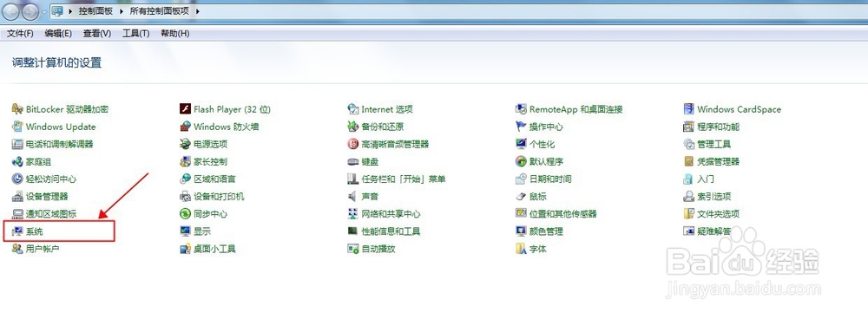This screenshot has width=868, height=319.
Task: Open the 颜色管理 link
Action: [x=546, y=231]
